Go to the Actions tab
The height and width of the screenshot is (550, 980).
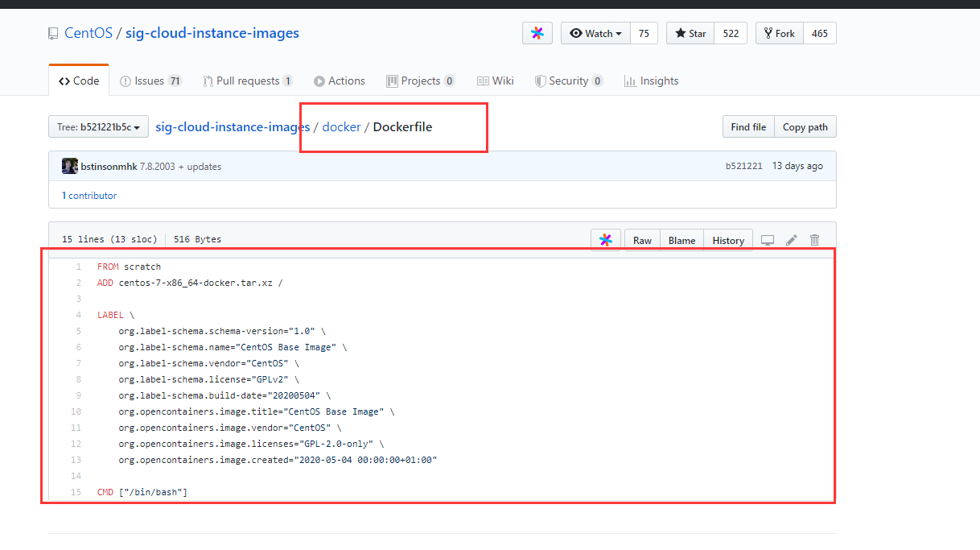(x=340, y=81)
